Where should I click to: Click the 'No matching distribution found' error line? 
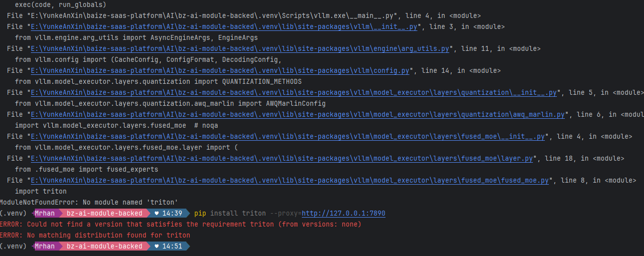95,235
